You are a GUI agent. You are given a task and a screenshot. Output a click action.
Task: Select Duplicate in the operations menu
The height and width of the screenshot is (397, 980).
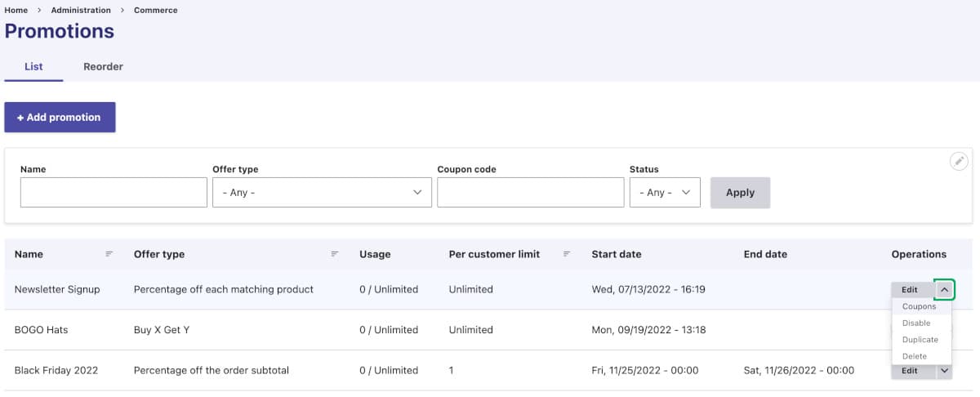920,340
